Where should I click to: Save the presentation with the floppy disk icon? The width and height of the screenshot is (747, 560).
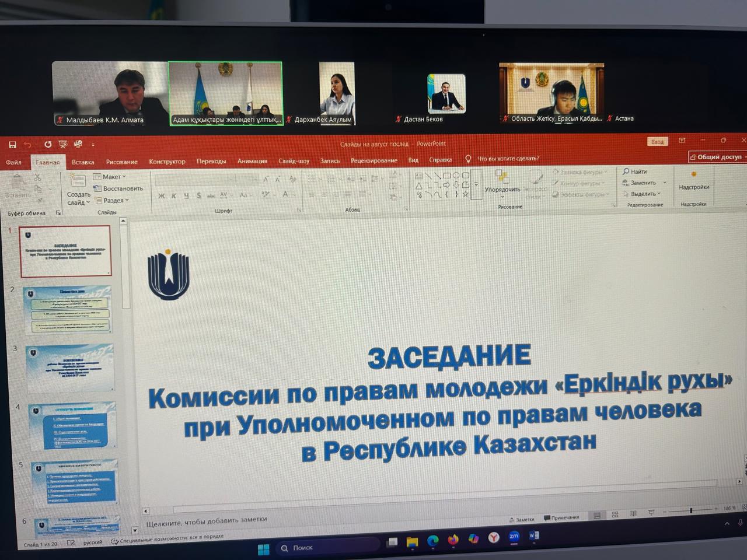12,144
